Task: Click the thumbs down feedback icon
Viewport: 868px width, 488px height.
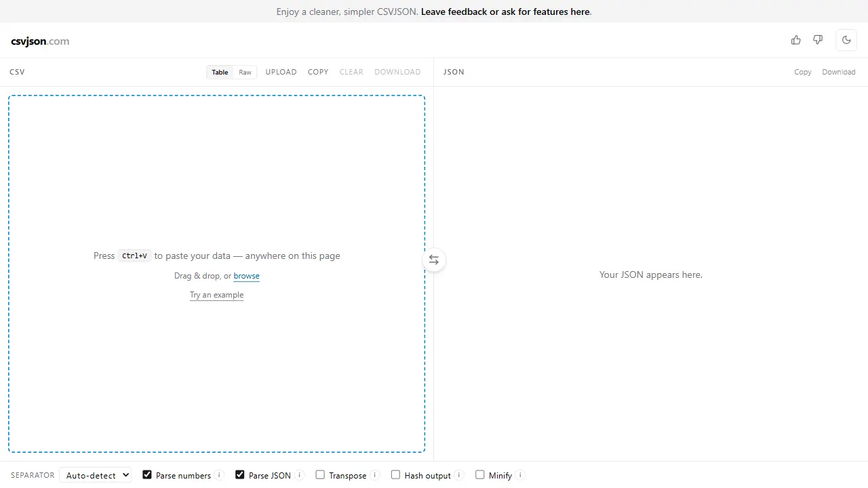Action: point(818,40)
